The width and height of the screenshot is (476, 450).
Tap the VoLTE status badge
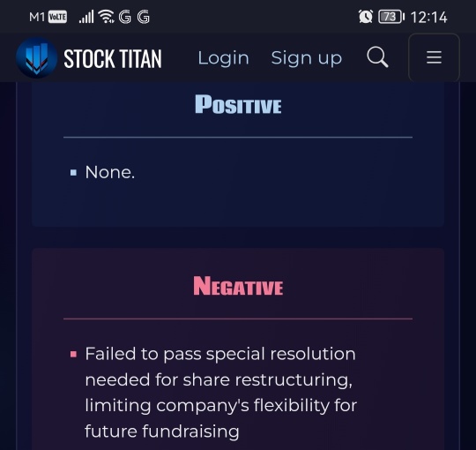click(57, 17)
